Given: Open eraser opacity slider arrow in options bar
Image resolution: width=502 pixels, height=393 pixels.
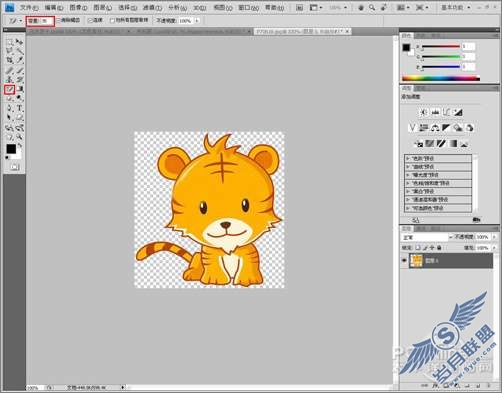Looking at the screenshot, I should click(197, 21).
